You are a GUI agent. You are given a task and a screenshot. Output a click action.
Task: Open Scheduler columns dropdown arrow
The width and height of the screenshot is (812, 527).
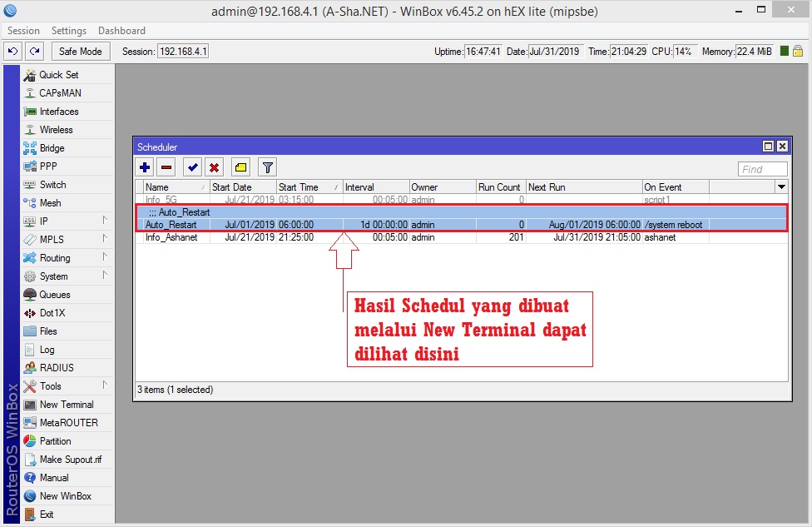(781, 186)
